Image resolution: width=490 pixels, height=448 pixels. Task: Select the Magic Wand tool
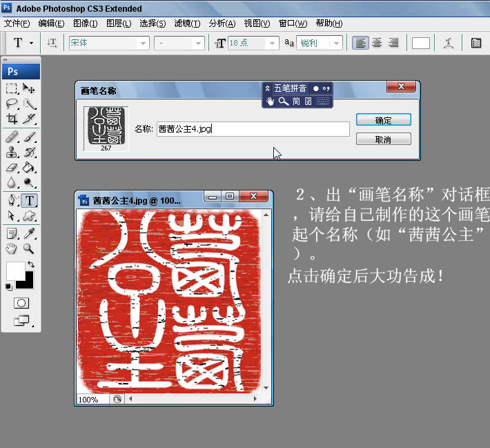[30, 104]
